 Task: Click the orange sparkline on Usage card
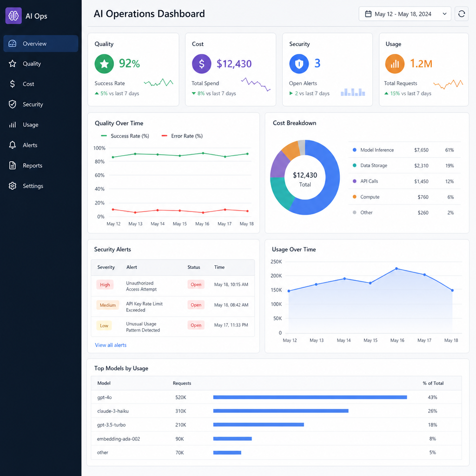448,84
